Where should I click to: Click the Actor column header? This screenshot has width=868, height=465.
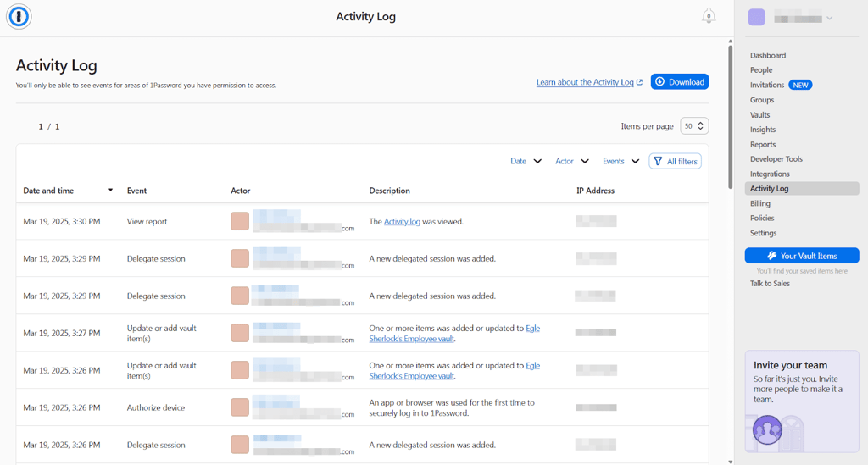tap(240, 191)
